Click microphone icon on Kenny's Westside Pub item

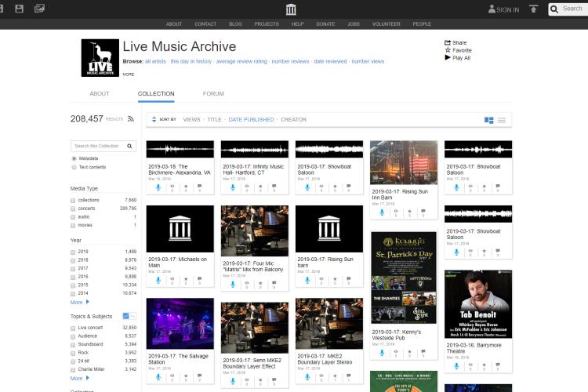pos(382,353)
